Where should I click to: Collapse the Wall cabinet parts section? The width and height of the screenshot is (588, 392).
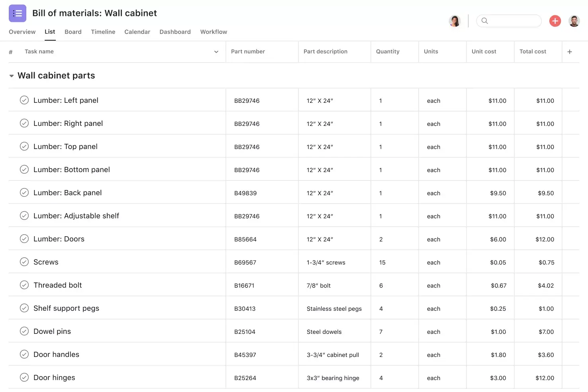[11, 75]
